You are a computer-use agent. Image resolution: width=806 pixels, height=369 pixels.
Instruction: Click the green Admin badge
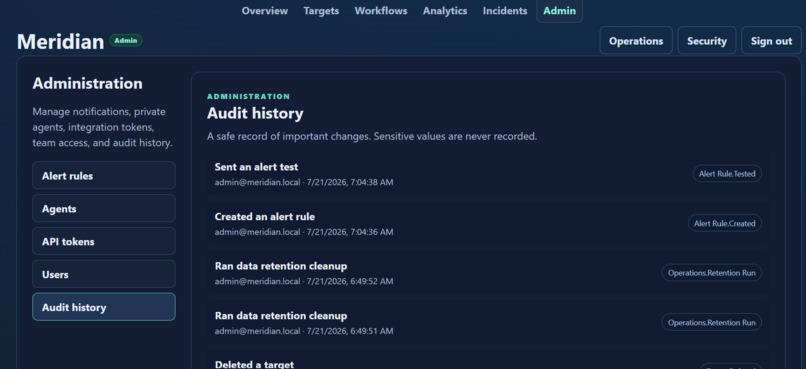tap(126, 40)
